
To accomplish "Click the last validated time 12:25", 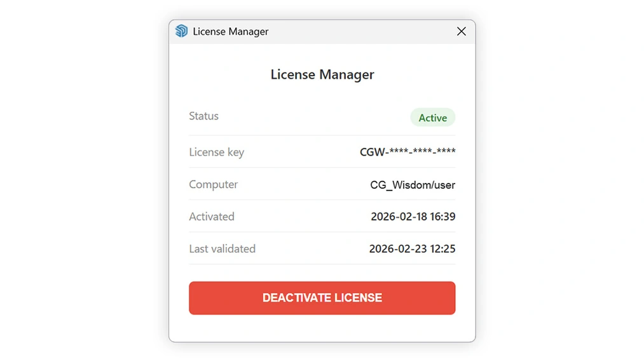I will pyautogui.click(x=443, y=249).
